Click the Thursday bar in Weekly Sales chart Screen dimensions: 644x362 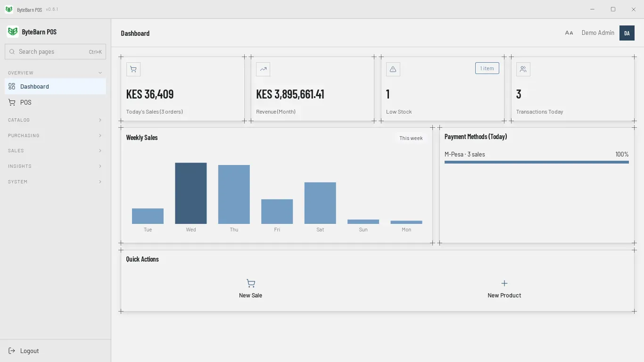pyautogui.click(x=234, y=194)
